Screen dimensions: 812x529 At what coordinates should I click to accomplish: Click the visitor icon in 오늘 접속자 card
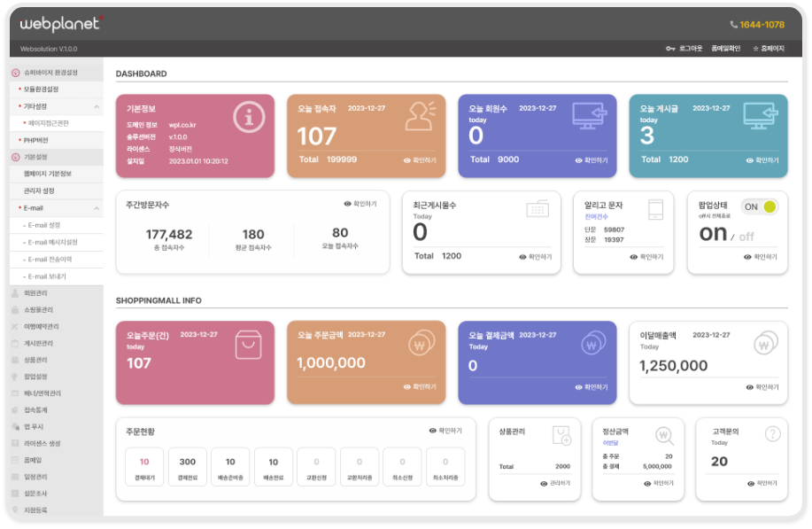pyautogui.click(x=420, y=117)
